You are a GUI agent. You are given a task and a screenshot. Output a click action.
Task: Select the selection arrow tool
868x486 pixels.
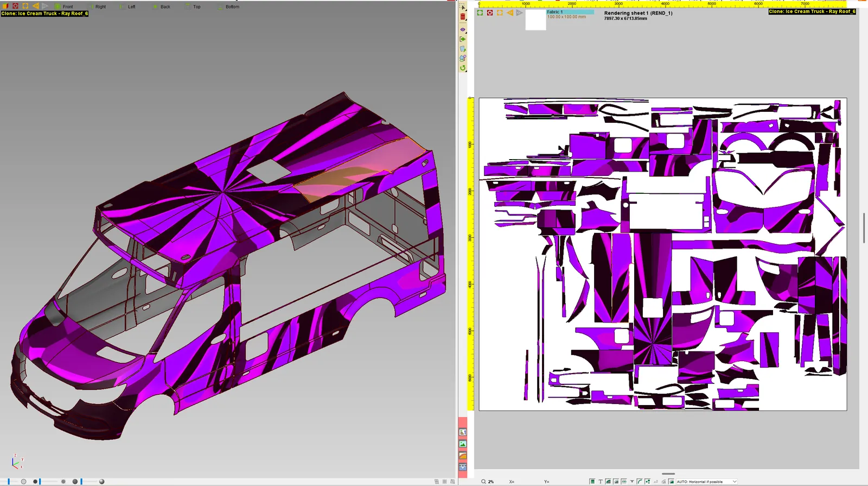pos(463,7)
